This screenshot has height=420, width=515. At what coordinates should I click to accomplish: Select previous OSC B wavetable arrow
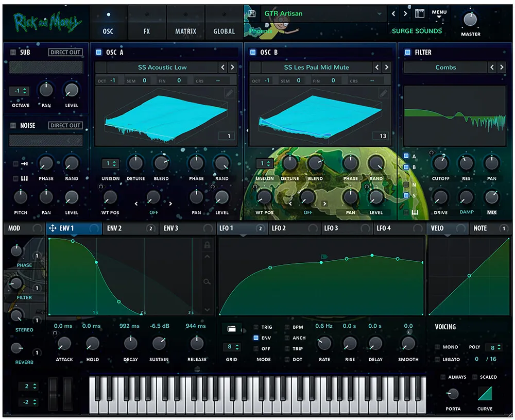(377, 68)
